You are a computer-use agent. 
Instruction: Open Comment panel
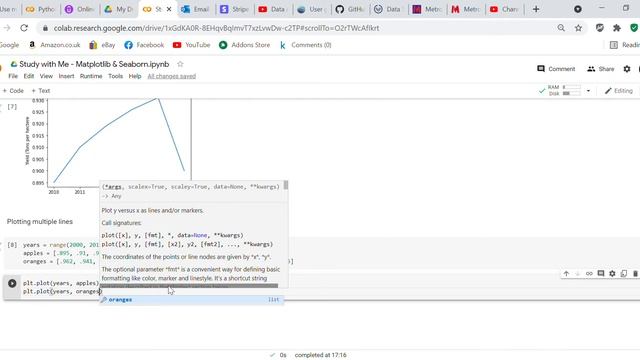pyautogui.click(x=556, y=69)
